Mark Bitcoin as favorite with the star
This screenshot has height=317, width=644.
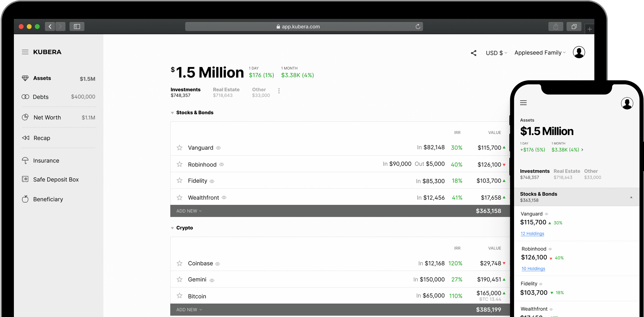click(x=179, y=296)
